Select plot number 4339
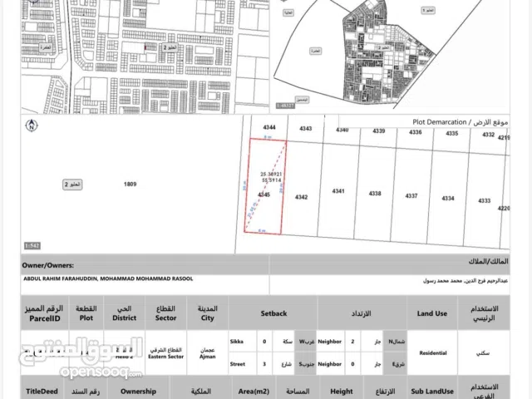532x399 pixels. coord(379,131)
